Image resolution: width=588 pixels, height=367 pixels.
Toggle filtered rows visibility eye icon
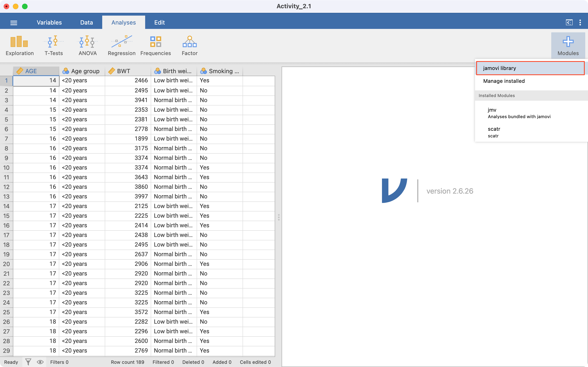[40, 362]
